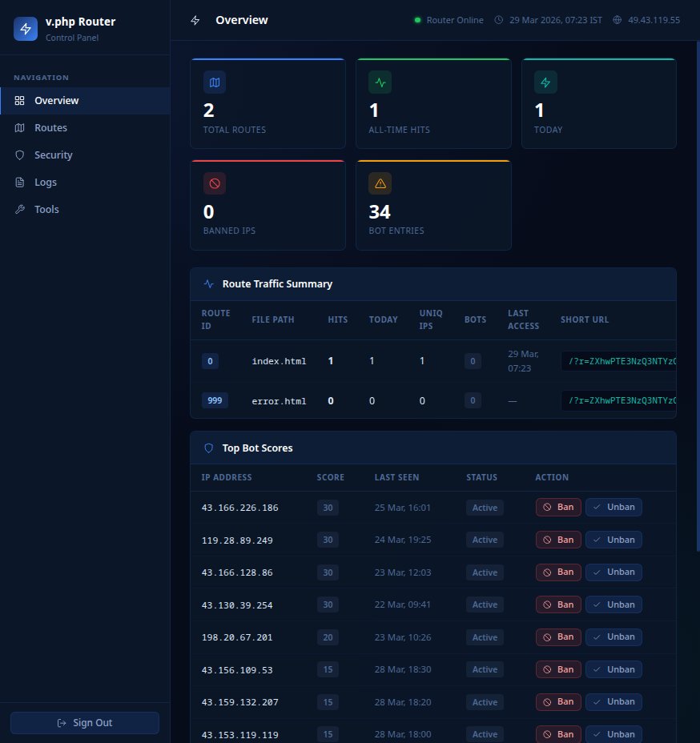The image size is (700, 743).
Task: Click the activity icon beside Route Traffic Summary
Action: click(208, 283)
